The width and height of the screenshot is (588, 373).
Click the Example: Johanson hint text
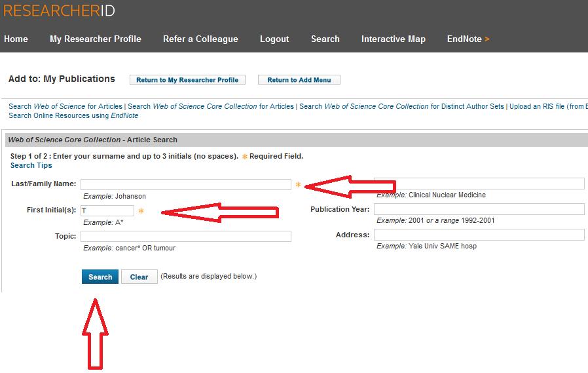pos(115,196)
